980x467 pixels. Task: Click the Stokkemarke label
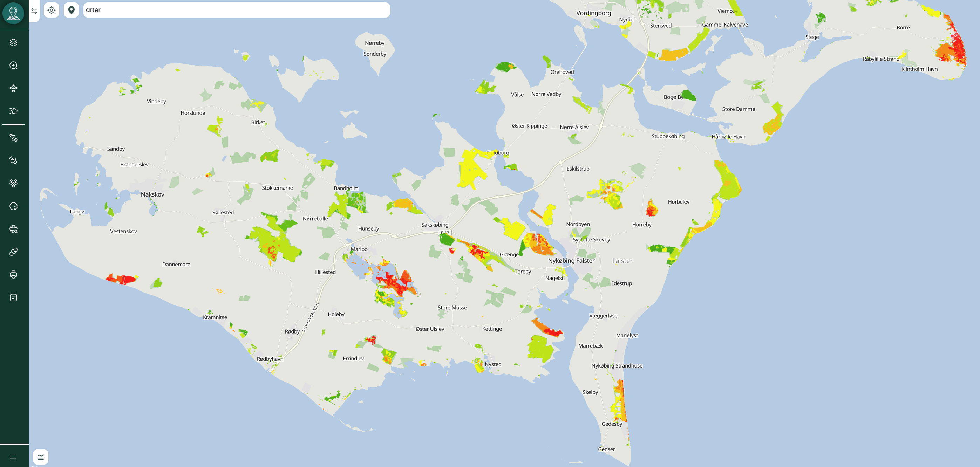pyautogui.click(x=277, y=188)
